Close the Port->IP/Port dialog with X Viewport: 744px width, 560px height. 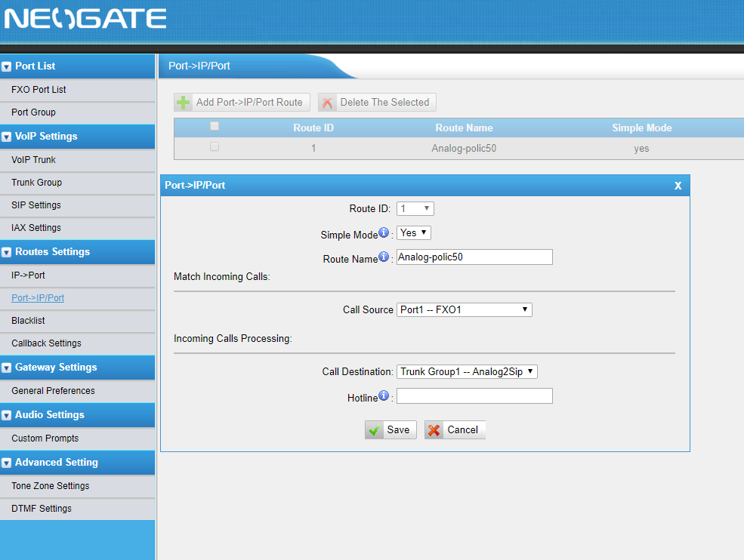pos(678,186)
